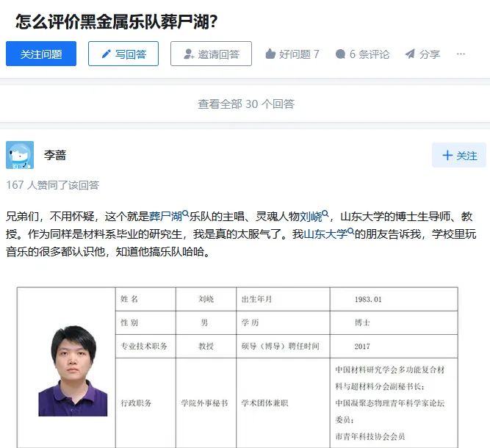Follow the author with the ＋关注 button
Viewport: 490px width, 448px height.
pos(458,155)
